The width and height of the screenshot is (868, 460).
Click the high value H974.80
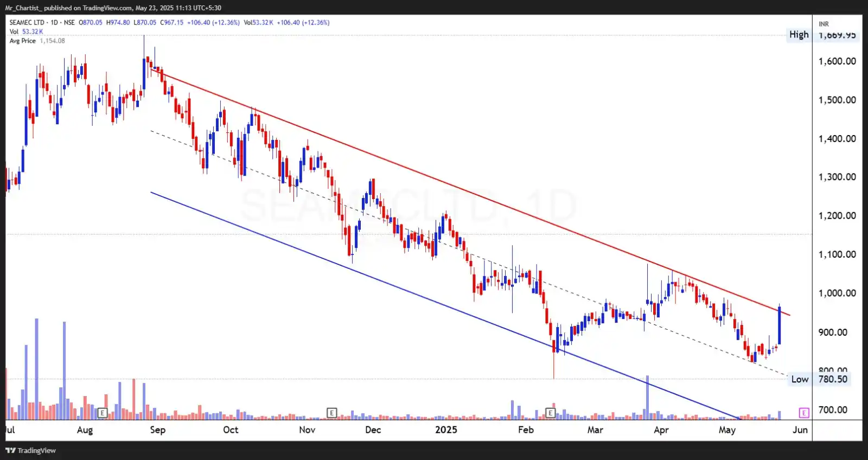coord(118,22)
